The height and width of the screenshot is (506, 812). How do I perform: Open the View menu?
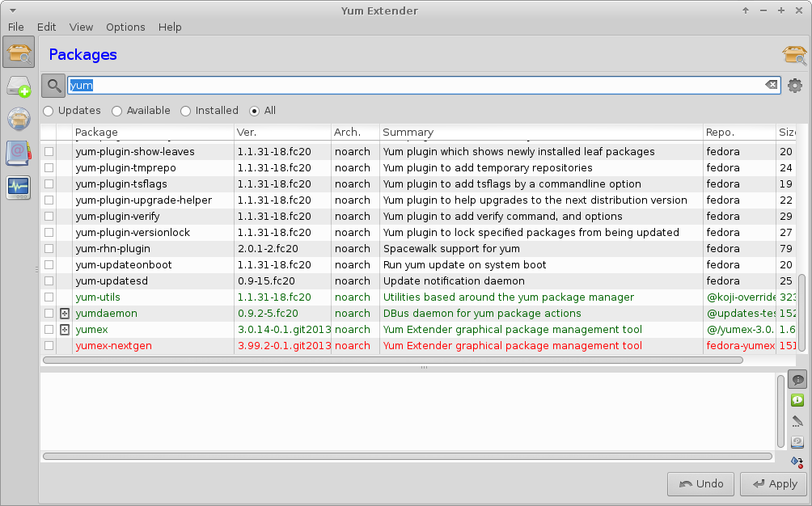[x=82, y=27]
